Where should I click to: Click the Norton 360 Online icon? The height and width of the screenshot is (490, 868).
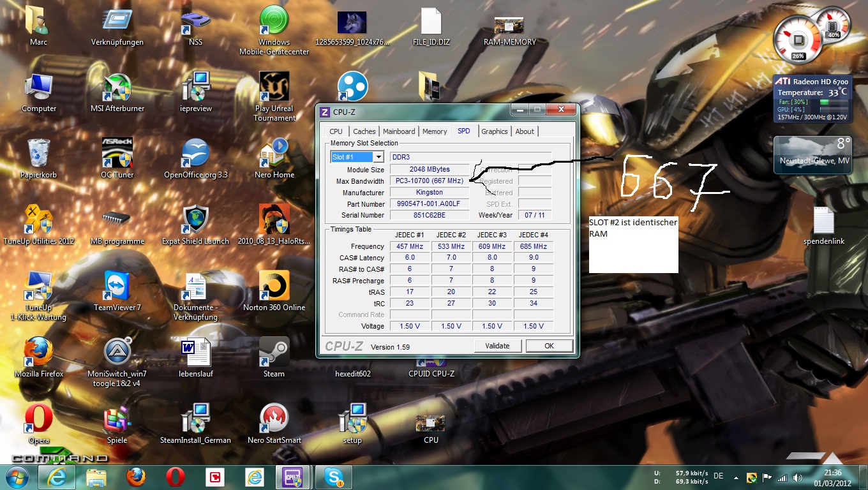pyautogui.click(x=274, y=286)
